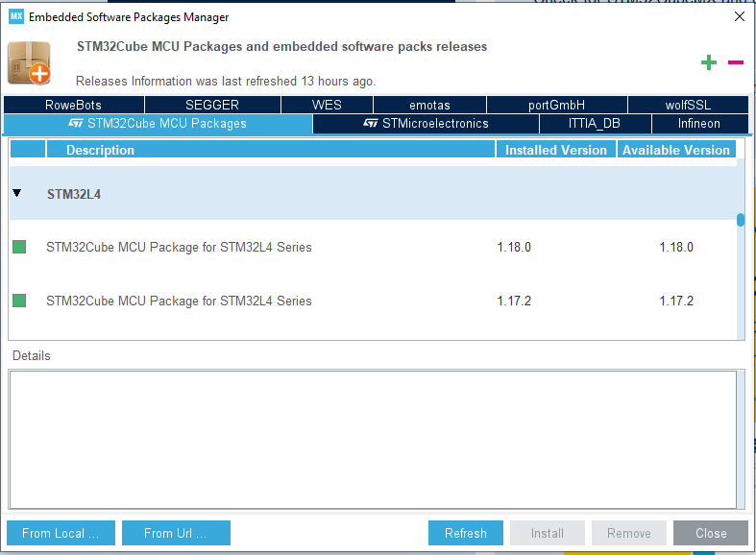Click the installed version 1.17.2 cell

(514, 301)
